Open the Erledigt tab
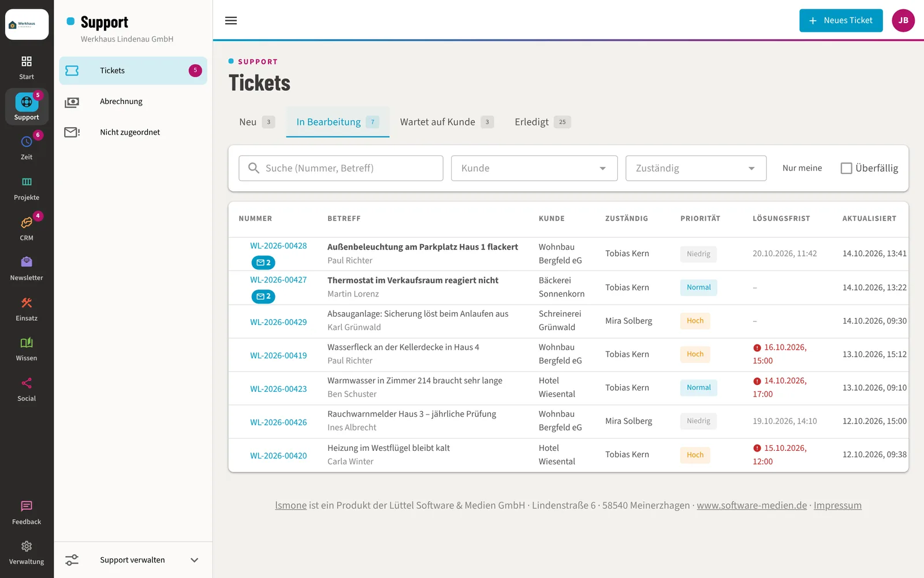Screen dimensions: 924x578 click(x=543, y=122)
